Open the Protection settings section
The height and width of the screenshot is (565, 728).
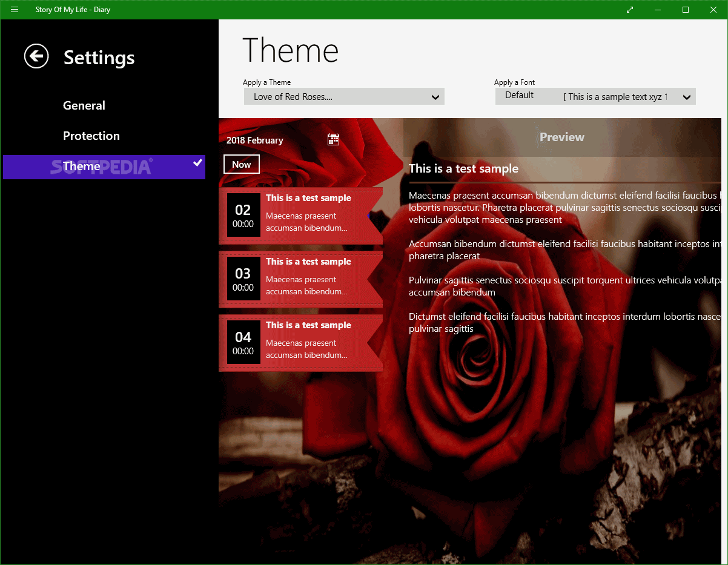click(91, 136)
